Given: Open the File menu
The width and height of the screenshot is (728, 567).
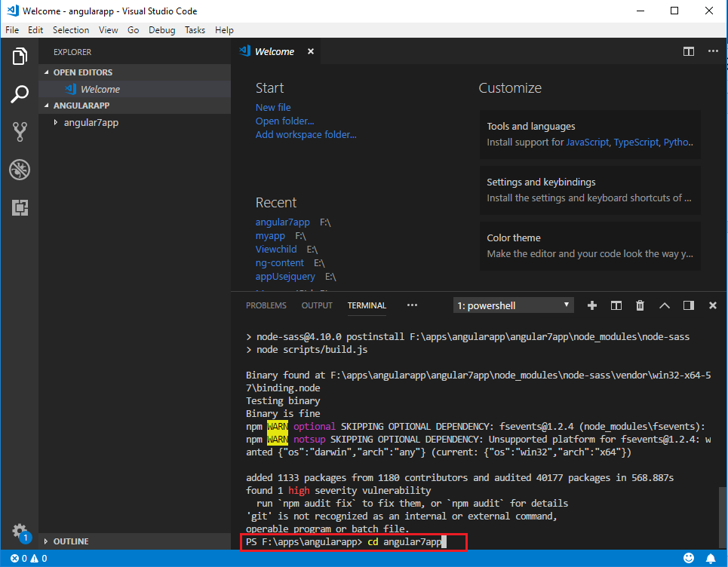Looking at the screenshot, I should point(12,30).
